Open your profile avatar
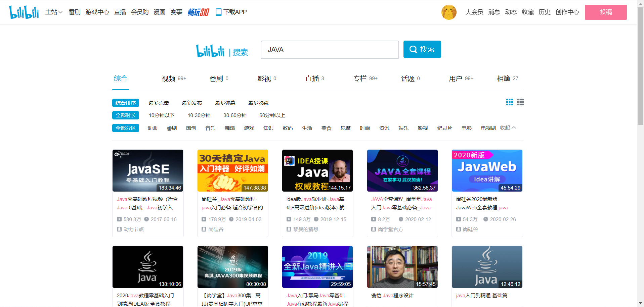This screenshot has width=644, height=307. (x=449, y=12)
